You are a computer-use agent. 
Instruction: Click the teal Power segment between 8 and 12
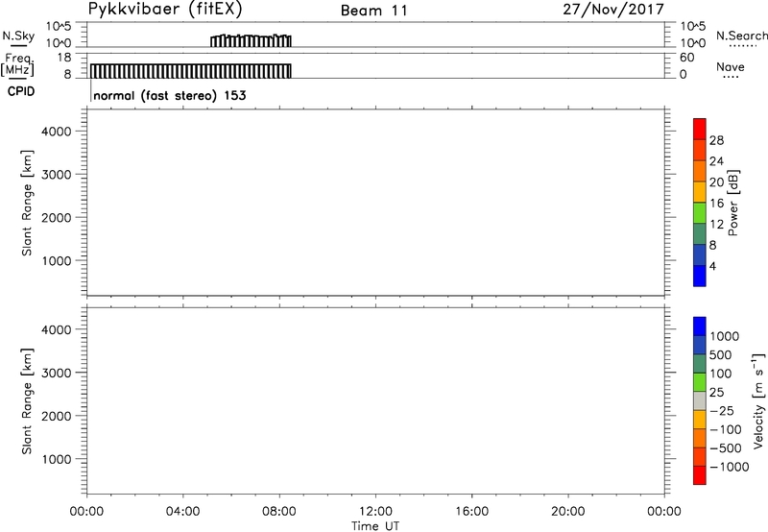[700, 234]
